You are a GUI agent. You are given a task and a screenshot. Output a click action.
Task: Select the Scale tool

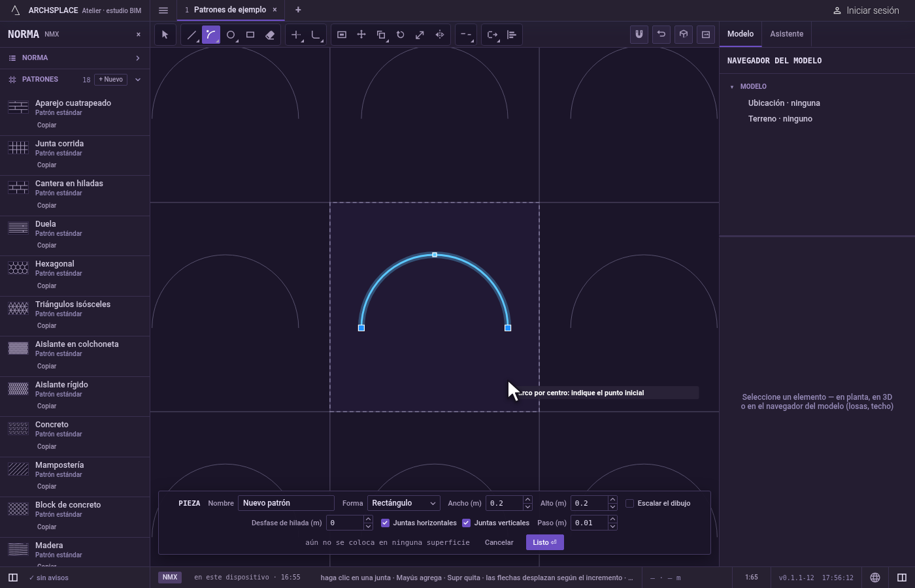(420, 35)
